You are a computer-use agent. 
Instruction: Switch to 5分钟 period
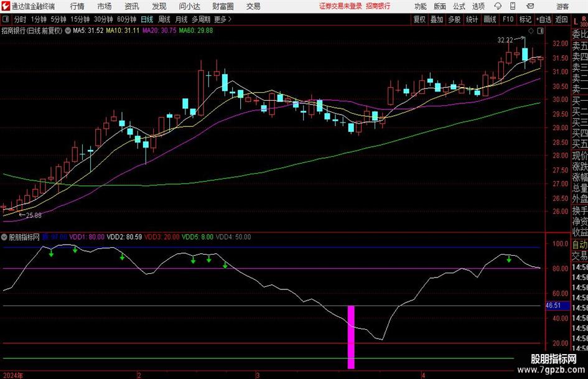point(58,19)
